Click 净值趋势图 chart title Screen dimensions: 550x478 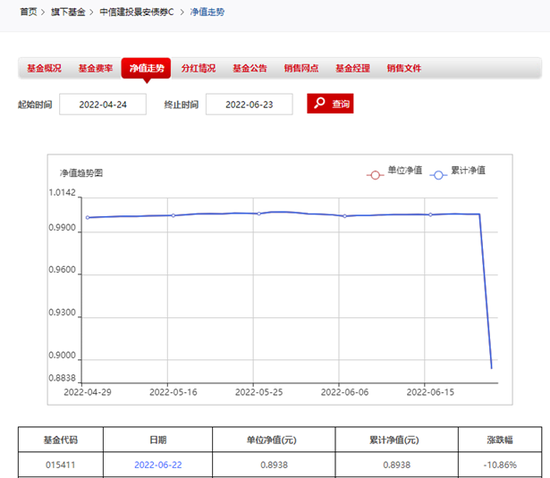pos(81,173)
